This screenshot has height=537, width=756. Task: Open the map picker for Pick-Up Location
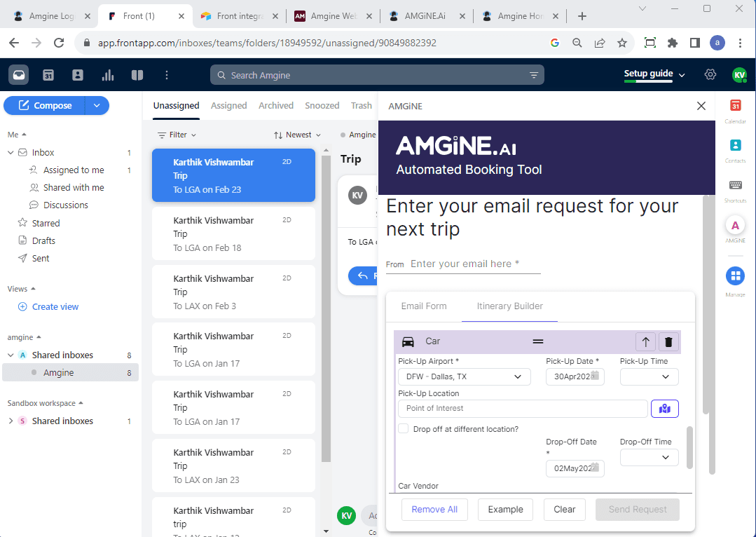[x=665, y=409]
